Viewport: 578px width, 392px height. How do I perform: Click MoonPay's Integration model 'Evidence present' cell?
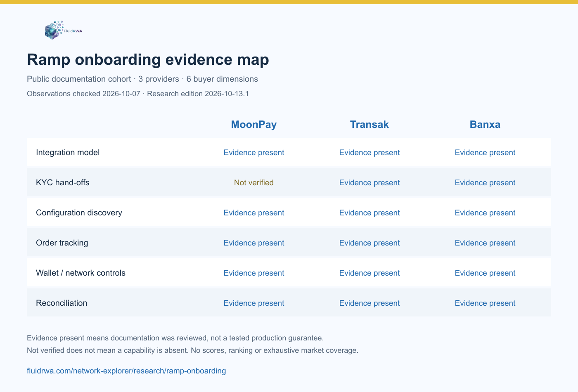point(254,152)
